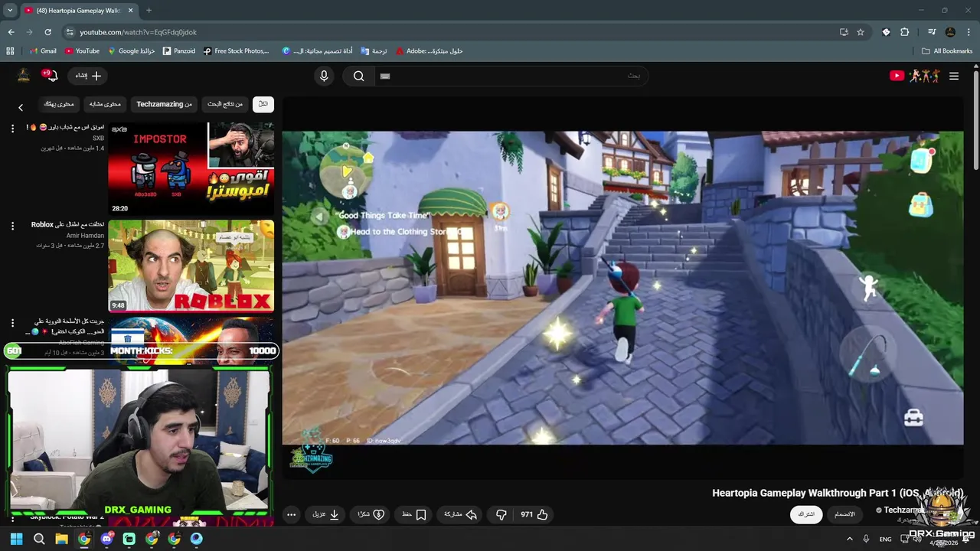980x551 pixels.
Task: Select the first 'All' filter chip
Action: [263, 104]
